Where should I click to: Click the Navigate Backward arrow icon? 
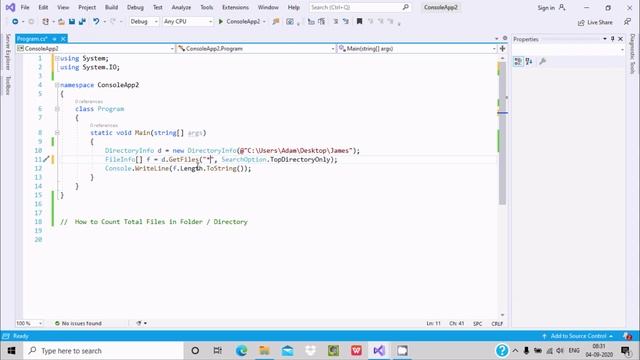pyautogui.click(x=15, y=22)
